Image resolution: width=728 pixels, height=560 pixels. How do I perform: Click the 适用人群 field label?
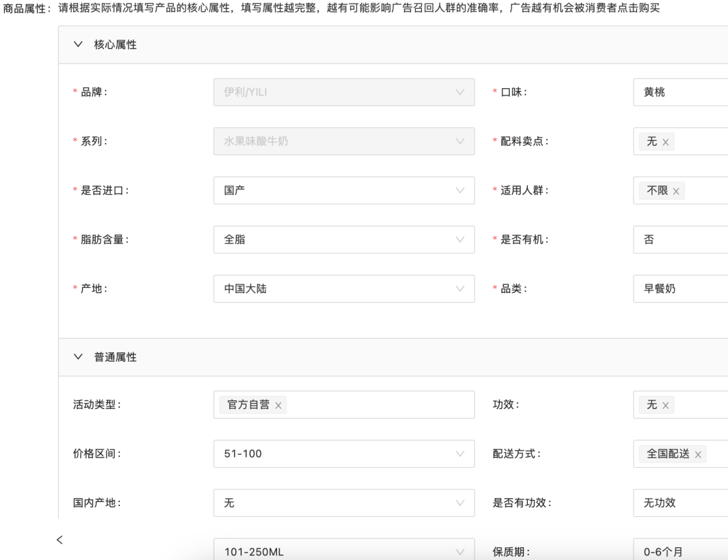pyautogui.click(x=524, y=191)
